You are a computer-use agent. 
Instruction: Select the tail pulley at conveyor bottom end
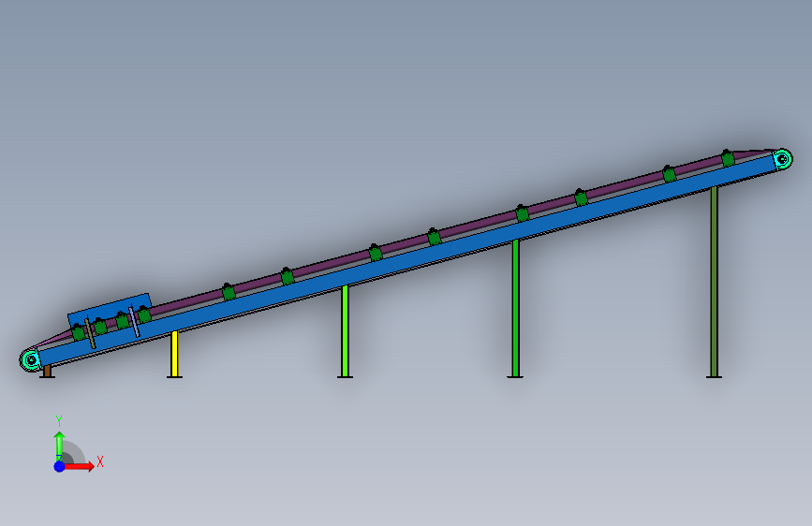click(31, 359)
